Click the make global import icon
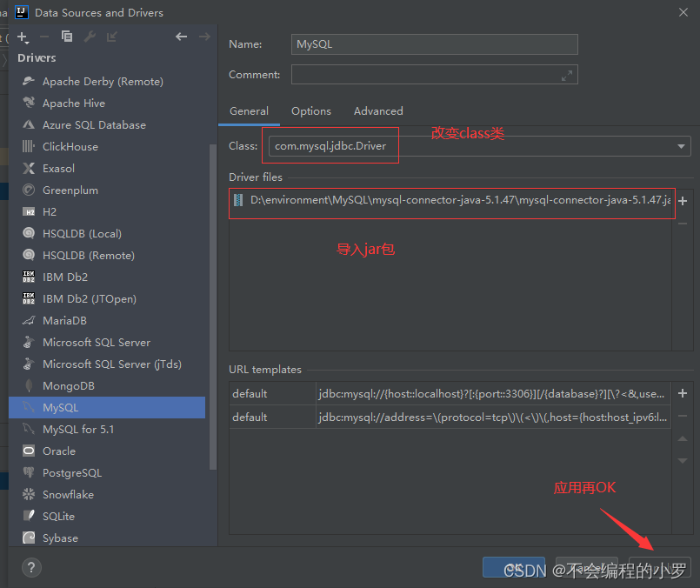Viewport: 700px width, 588px height. pos(111,37)
